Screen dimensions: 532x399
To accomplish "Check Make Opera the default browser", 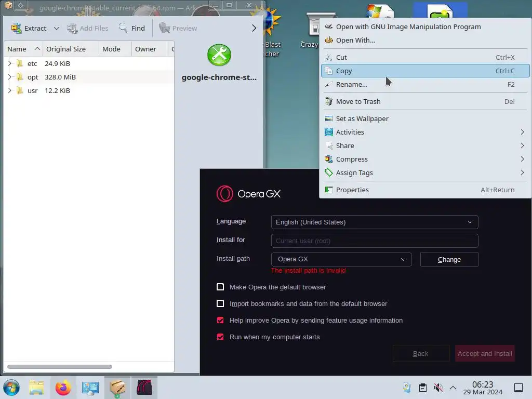I will 220,287.
